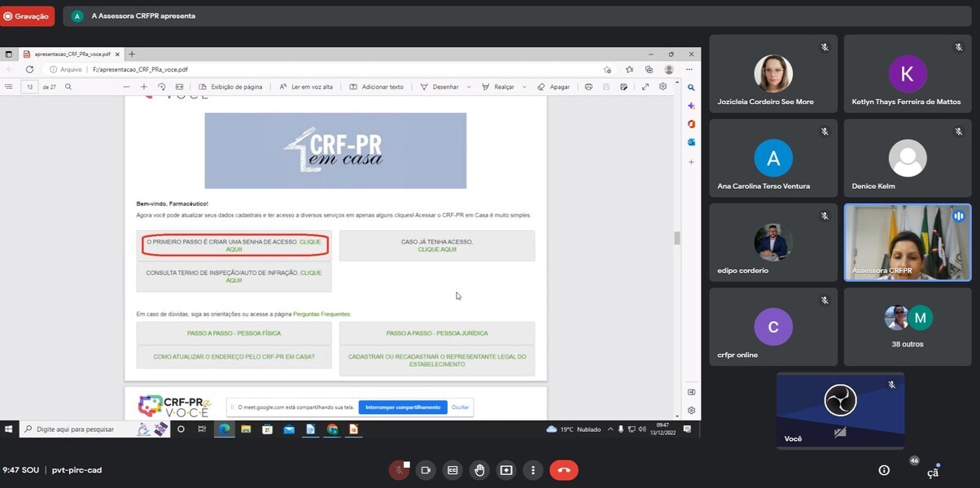Click the PDF zoom in plus icon

[x=144, y=87]
